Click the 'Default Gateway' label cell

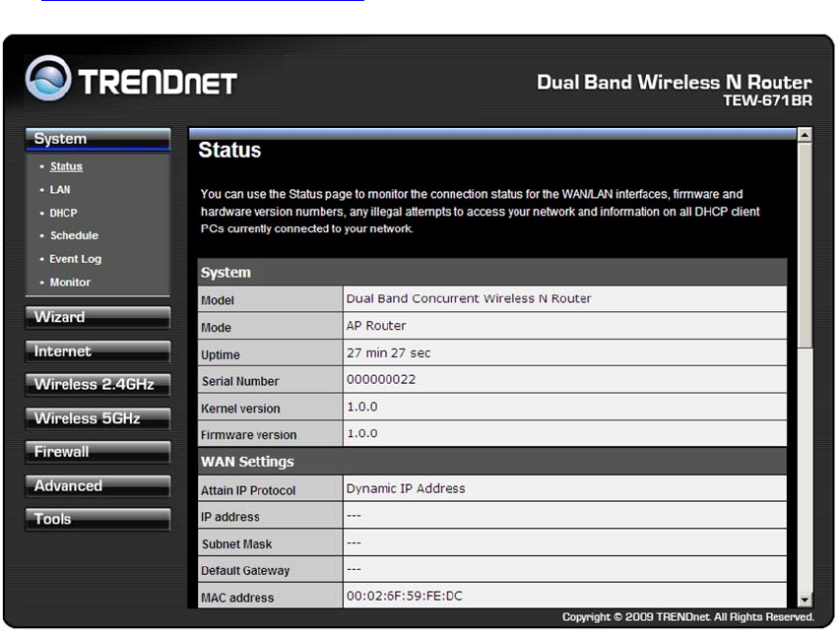click(270, 570)
